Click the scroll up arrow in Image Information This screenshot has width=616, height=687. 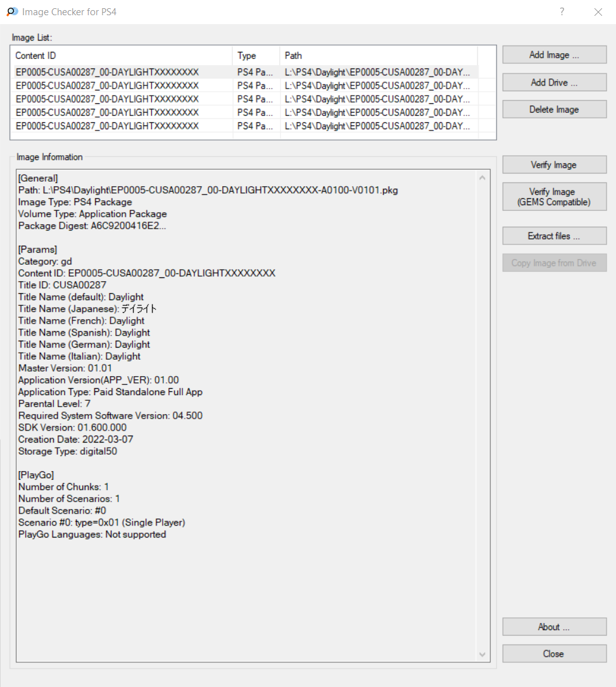pyautogui.click(x=483, y=178)
